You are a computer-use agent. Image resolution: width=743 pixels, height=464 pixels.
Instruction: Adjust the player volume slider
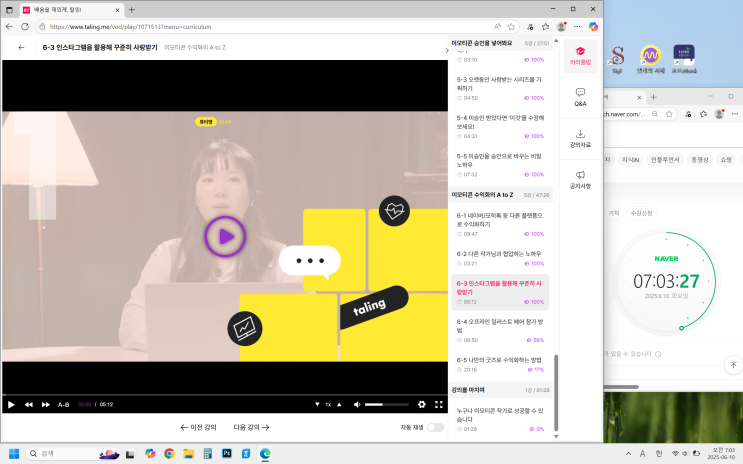pyautogui.click(x=387, y=404)
